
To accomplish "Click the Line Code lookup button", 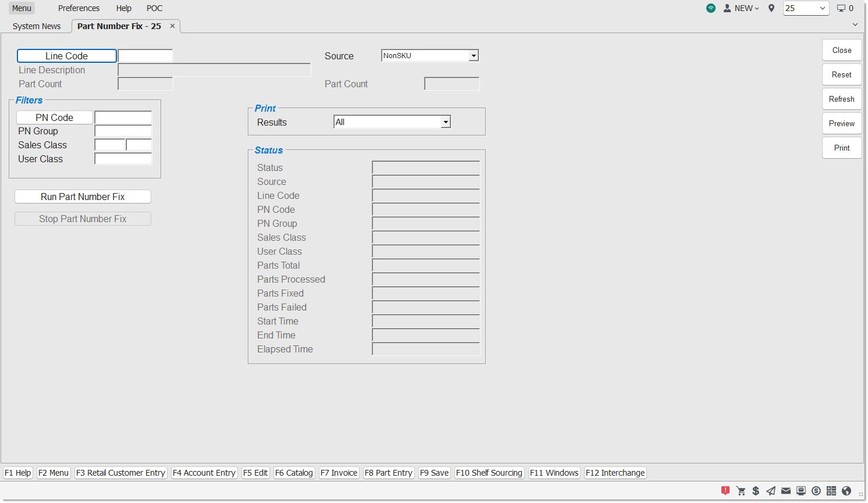I will pyautogui.click(x=67, y=56).
